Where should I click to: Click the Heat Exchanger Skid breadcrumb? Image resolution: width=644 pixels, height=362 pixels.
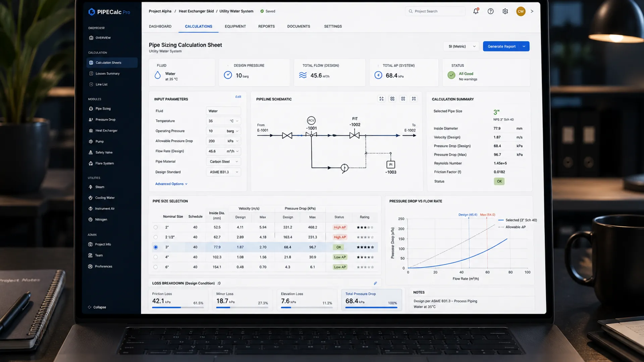(x=196, y=11)
